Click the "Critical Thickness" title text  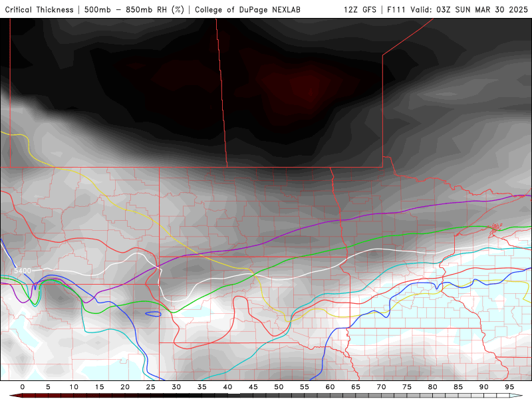tap(39, 10)
